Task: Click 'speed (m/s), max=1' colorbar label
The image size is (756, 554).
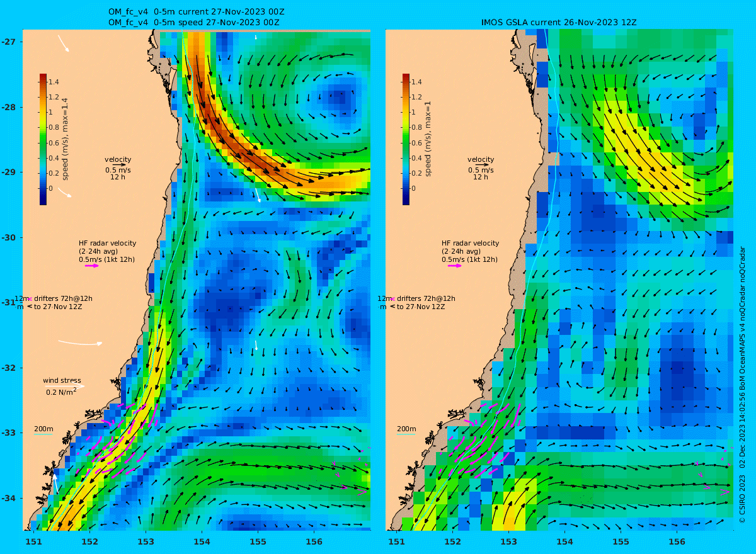Action: pyautogui.click(x=428, y=140)
